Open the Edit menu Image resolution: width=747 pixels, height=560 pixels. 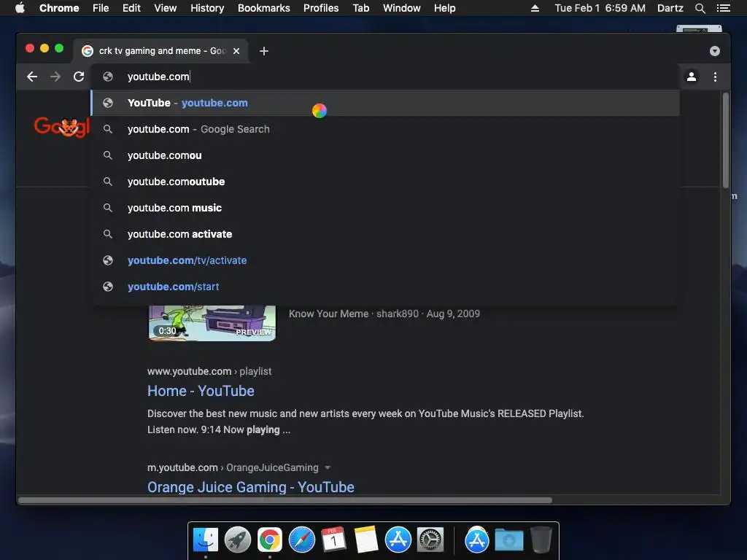tap(131, 8)
